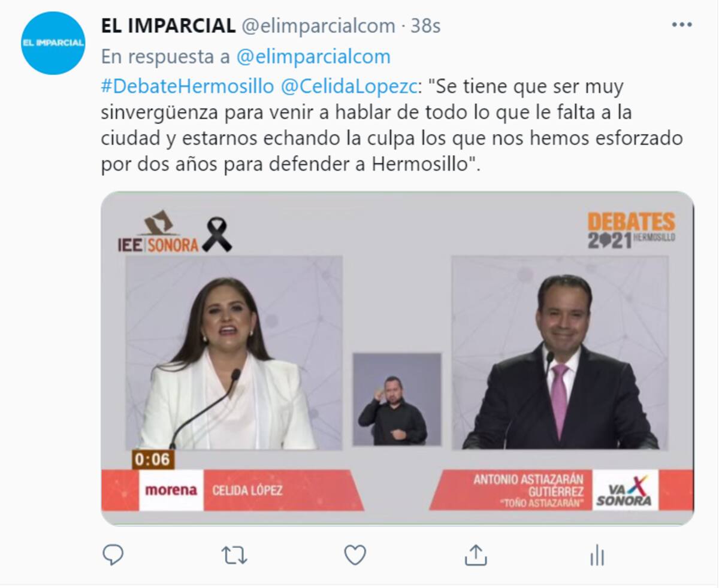
Task: Click the IEE Sonora logo in video
Action: pyautogui.click(x=158, y=232)
